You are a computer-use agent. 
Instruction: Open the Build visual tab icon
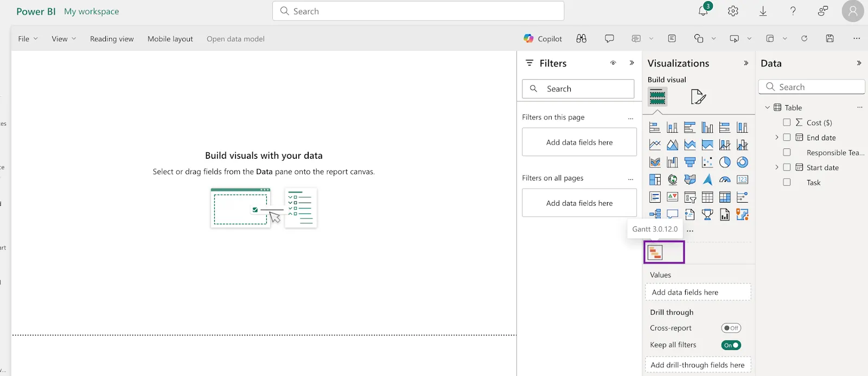click(658, 97)
